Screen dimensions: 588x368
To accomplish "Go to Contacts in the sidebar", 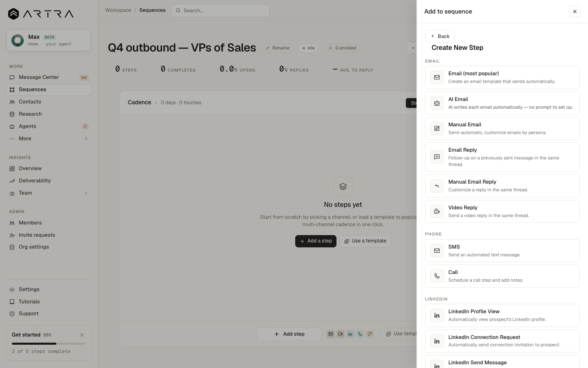I will click(49, 102).
